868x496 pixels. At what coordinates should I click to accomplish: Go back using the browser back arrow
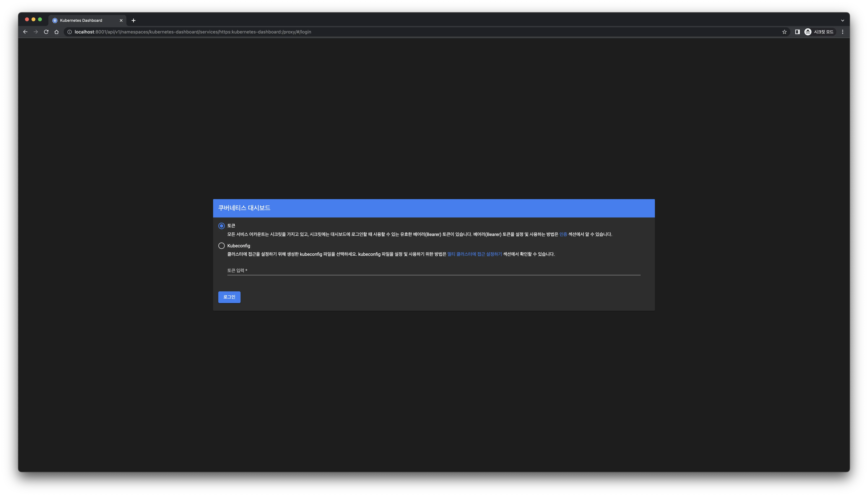click(x=25, y=32)
